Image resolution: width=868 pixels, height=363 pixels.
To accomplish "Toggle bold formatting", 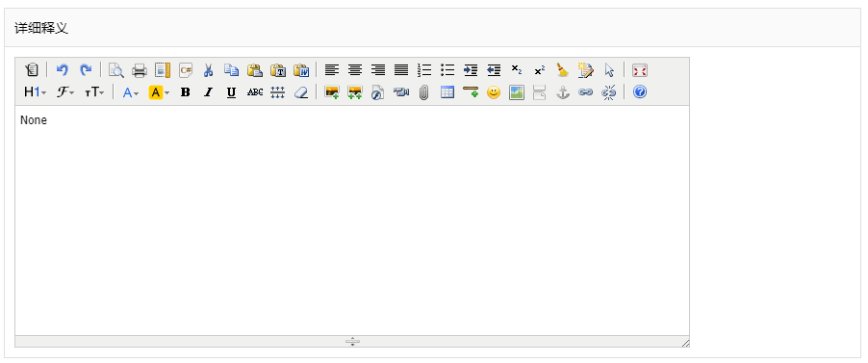I will [186, 92].
